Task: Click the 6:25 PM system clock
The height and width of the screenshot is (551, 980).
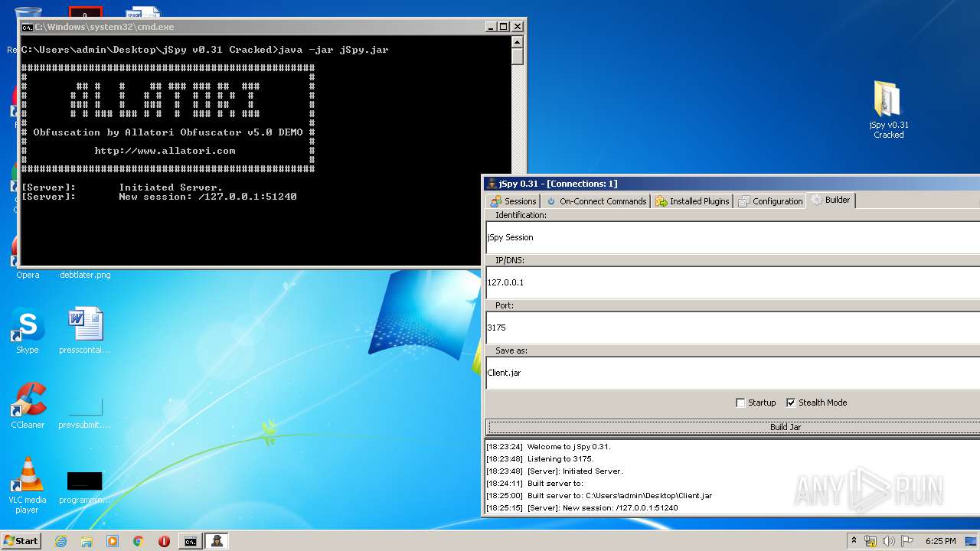Action: pyautogui.click(x=941, y=541)
